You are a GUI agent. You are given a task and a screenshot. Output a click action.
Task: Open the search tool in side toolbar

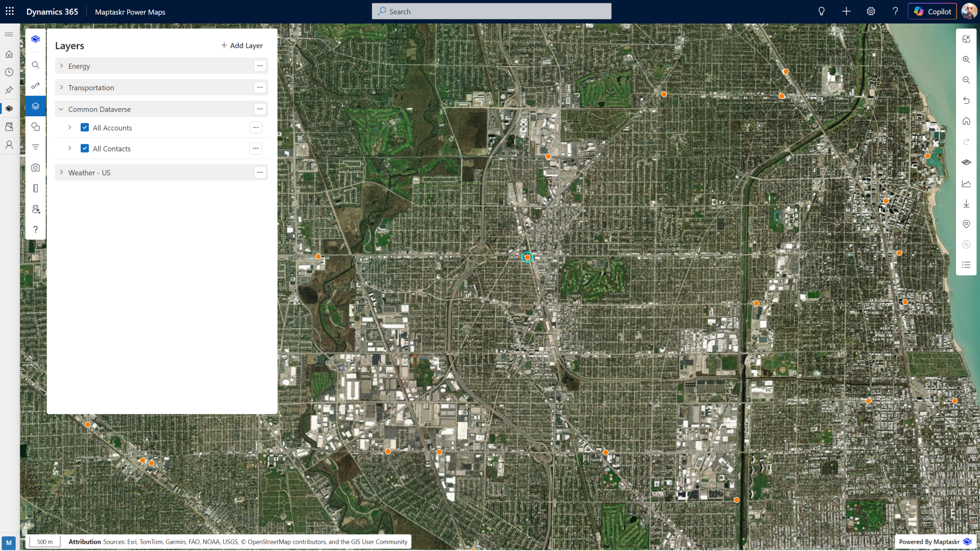pyautogui.click(x=35, y=65)
